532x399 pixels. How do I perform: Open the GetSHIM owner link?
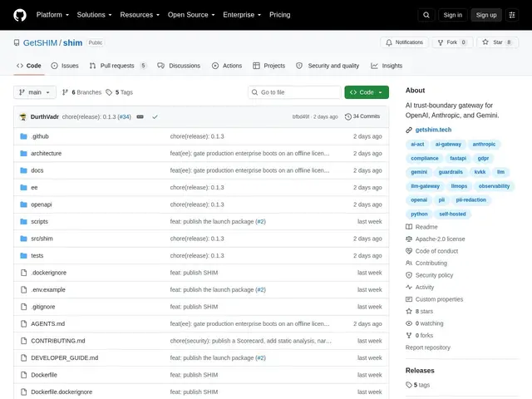[40, 42]
